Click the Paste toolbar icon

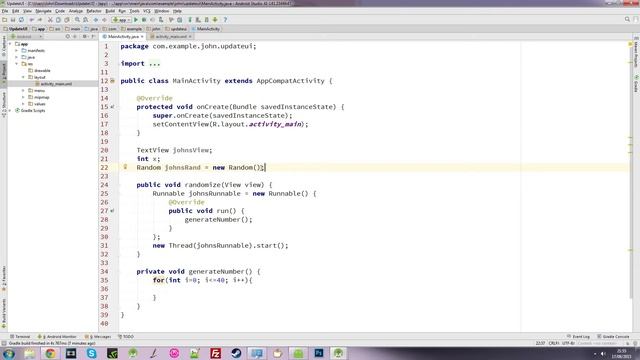[x=67, y=20]
